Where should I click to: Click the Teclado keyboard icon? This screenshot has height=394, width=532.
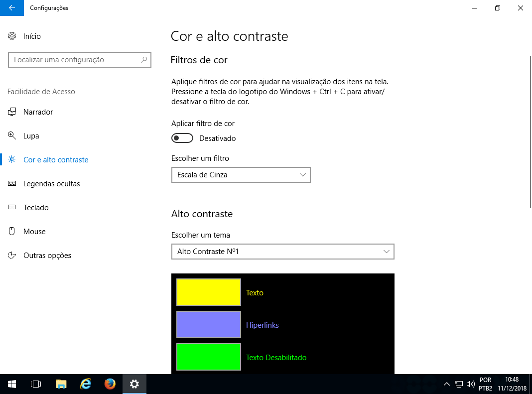12,208
